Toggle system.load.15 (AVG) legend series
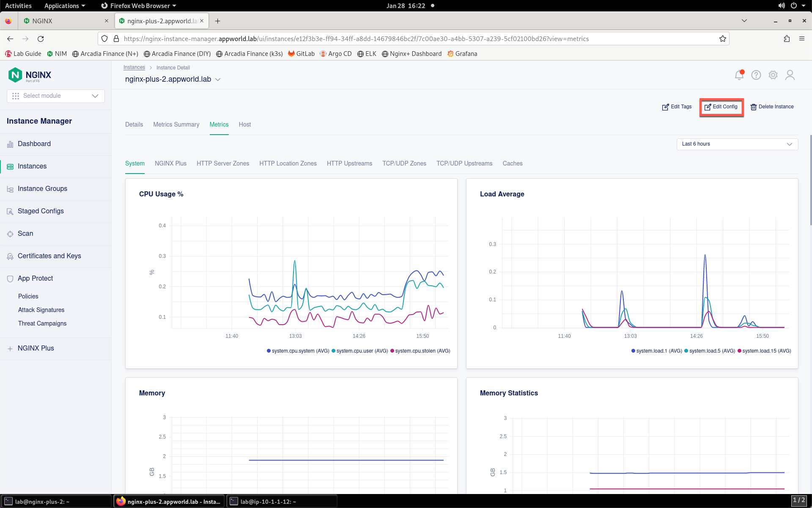 (x=764, y=351)
